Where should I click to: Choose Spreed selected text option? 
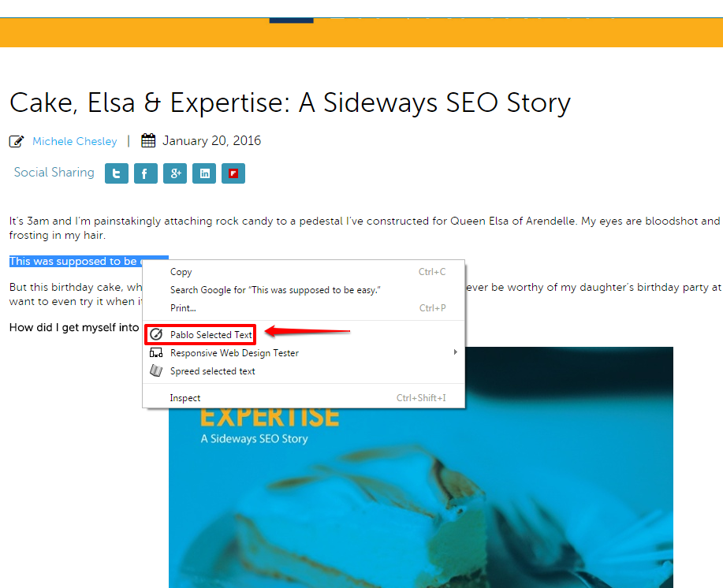coord(213,371)
